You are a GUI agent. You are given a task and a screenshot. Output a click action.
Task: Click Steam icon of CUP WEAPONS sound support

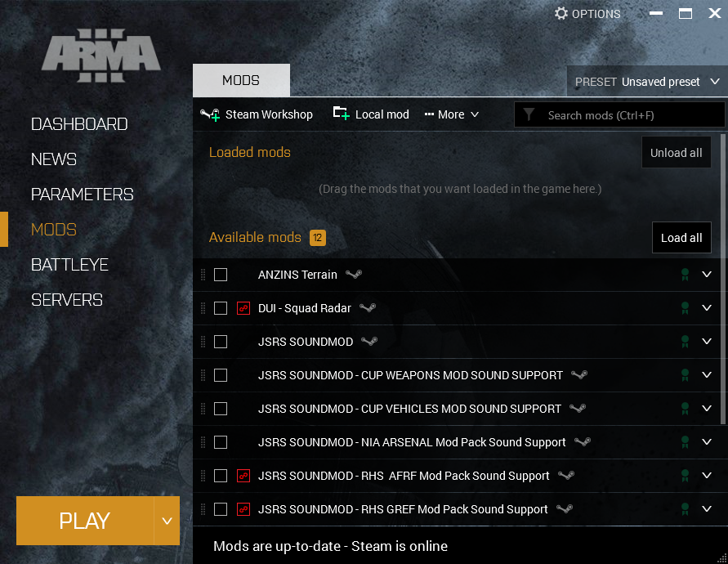pos(579,375)
